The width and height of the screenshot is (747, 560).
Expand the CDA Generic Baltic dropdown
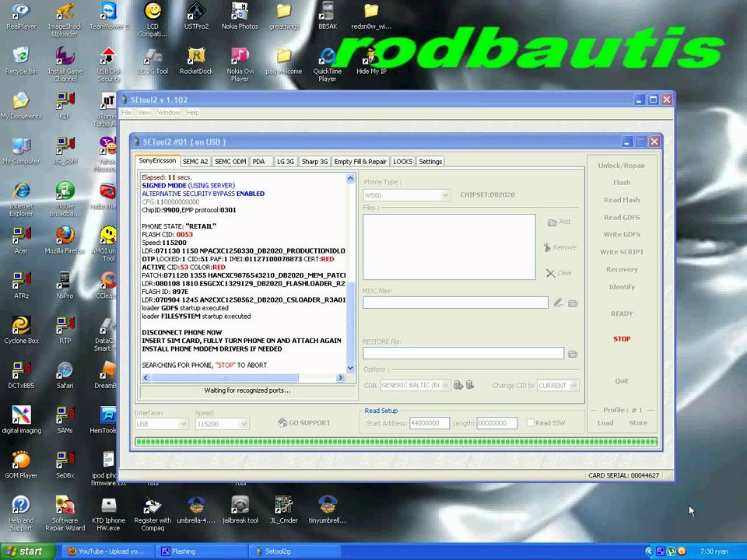[x=415, y=385]
